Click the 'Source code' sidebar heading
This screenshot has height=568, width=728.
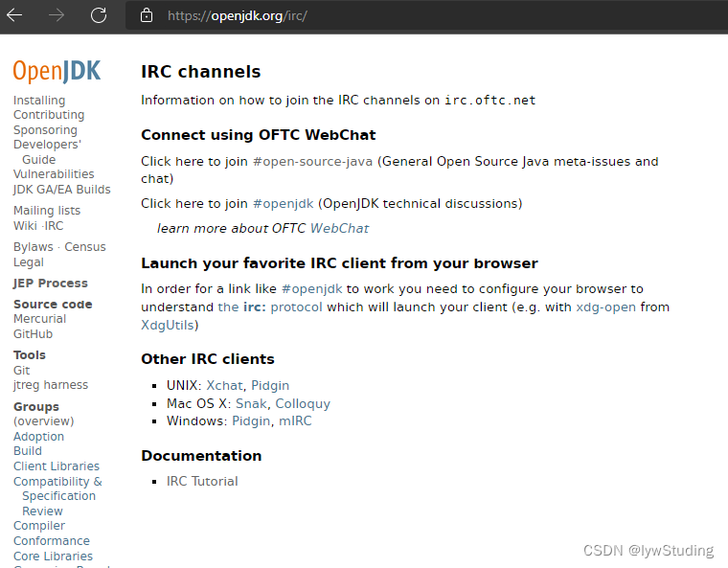[x=53, y=305]
